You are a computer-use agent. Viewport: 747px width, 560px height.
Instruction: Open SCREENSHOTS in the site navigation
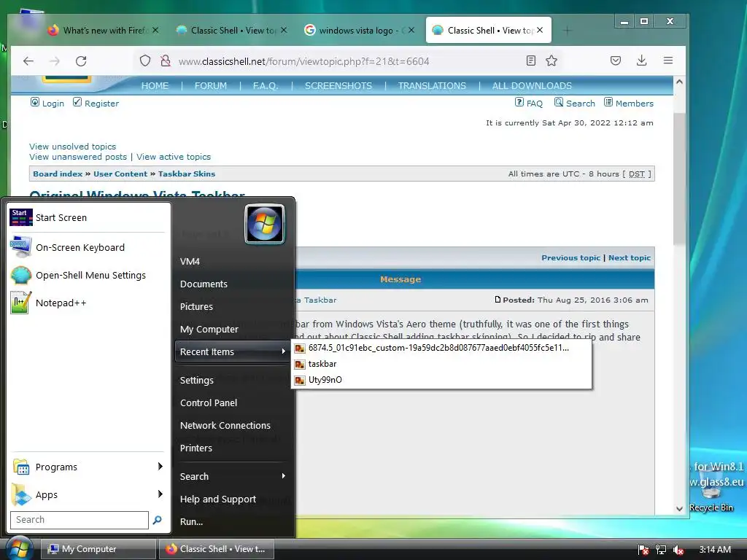338,86
